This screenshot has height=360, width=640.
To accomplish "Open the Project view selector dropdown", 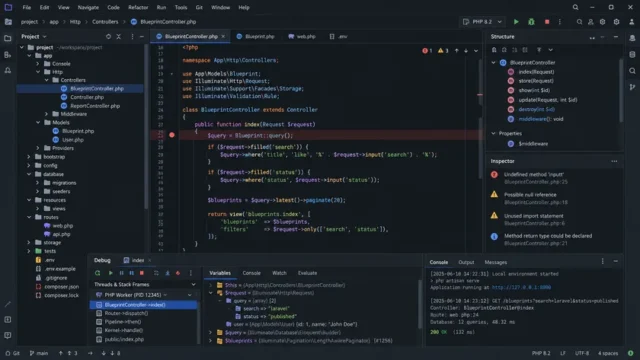I will pos(34,36).
